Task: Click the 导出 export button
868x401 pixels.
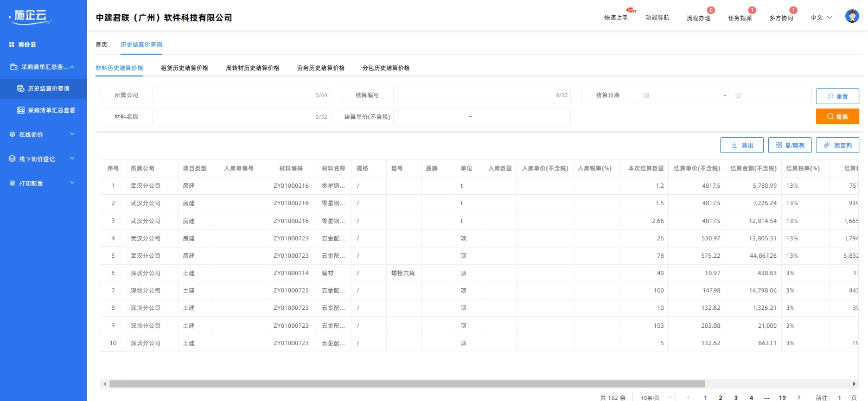Action: click(x=742, y=145)
